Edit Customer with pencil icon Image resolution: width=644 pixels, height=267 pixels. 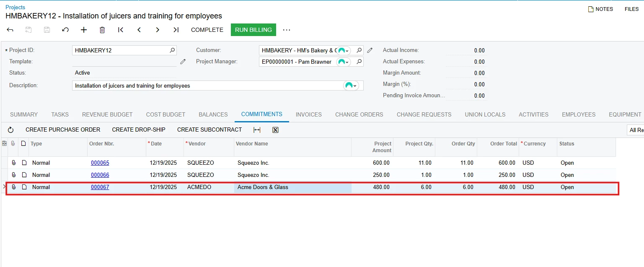[370, 50]
